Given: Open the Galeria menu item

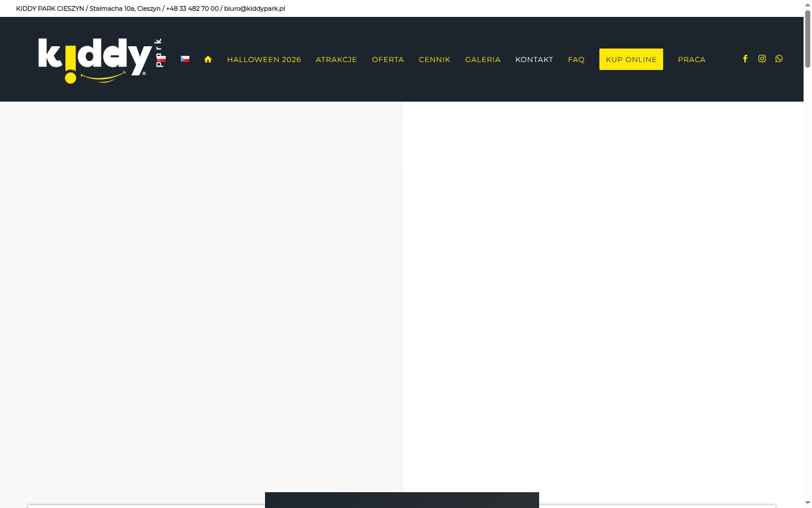Looking at the screenshot, I should point(483,59).
